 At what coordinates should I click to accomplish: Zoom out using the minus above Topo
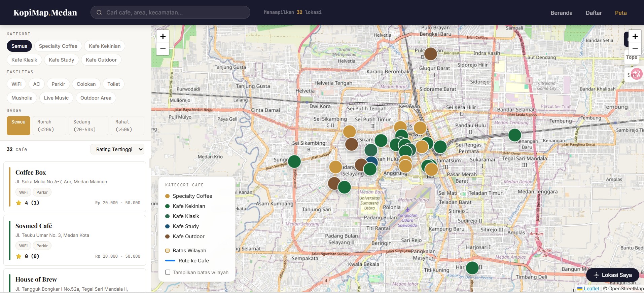[x=635, y=49]
